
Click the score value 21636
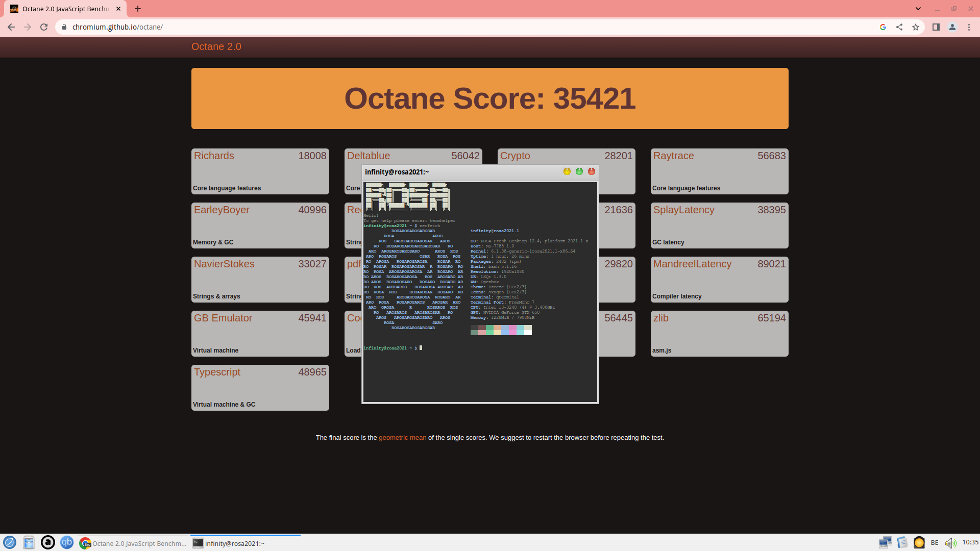619,210
